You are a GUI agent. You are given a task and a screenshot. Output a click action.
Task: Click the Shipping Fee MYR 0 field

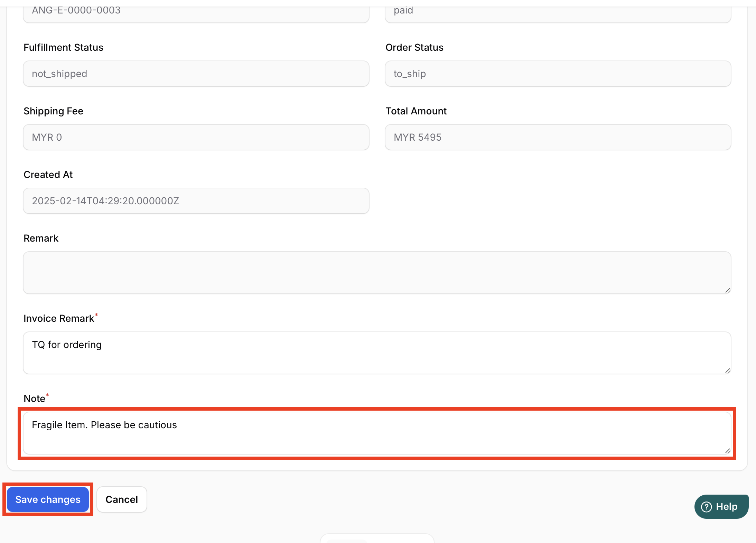(196, 137)
